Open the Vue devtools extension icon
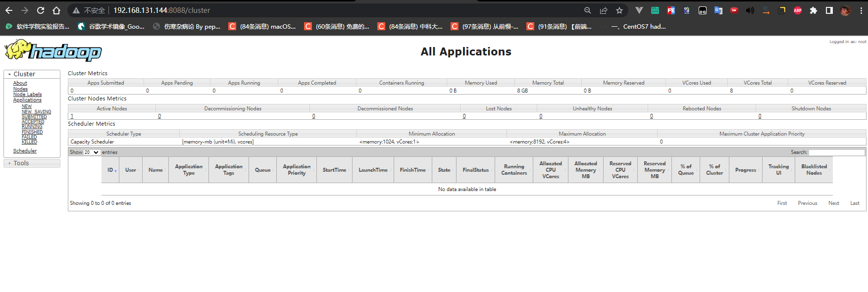Screen dimensions: 868x292 639,10
